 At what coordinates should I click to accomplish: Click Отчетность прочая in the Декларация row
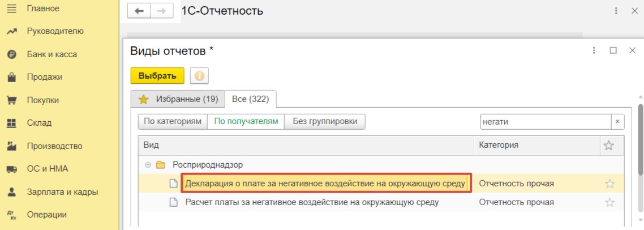(516, 184)
